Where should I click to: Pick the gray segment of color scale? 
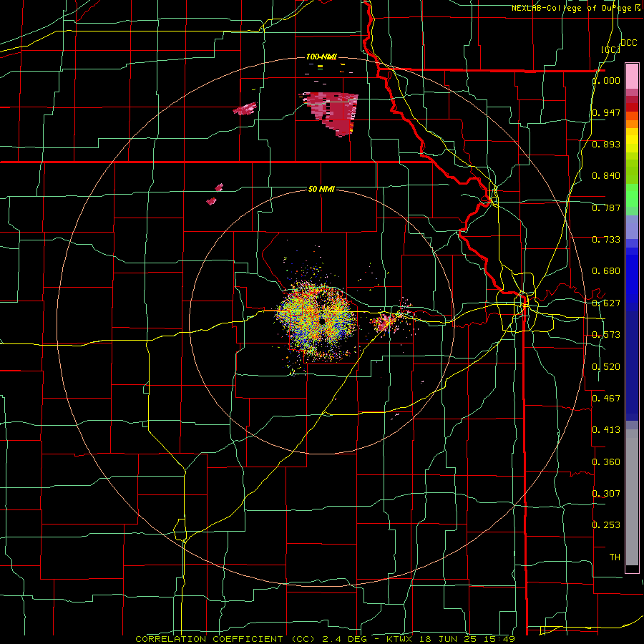click(x=632, y=497)
